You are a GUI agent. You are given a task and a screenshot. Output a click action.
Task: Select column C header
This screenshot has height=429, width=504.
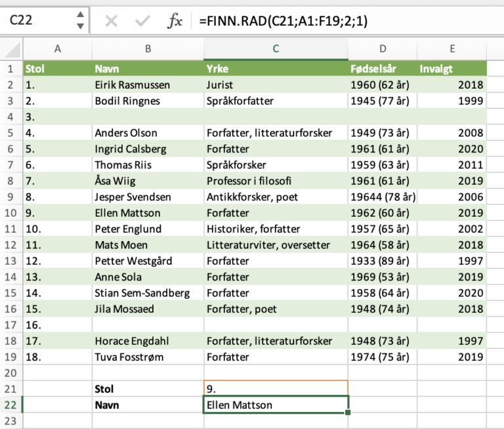pos(276,49)
